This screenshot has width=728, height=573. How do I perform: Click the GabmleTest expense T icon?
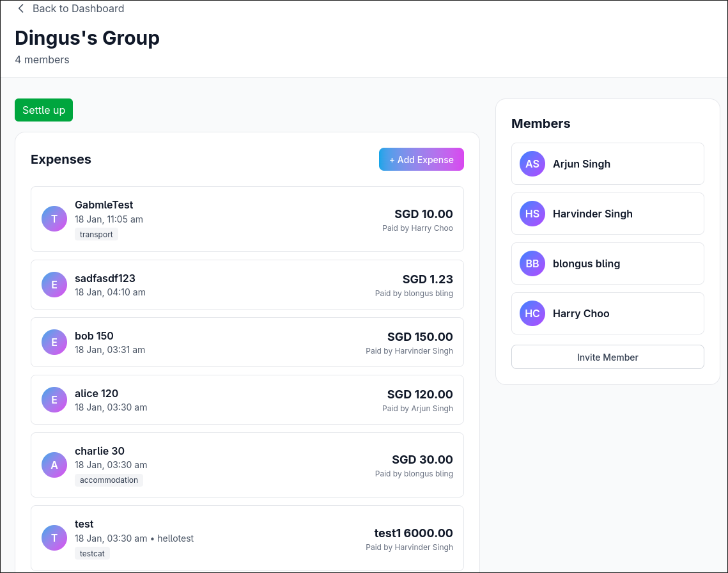click(54, 219)
